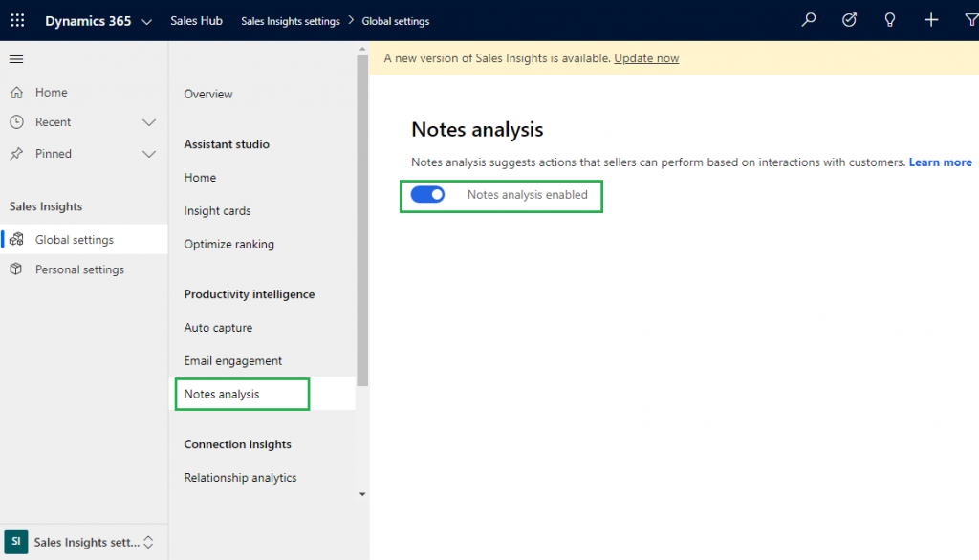Viewport: 979px width, 560px height.
Task: Click the quick create plus icon
Action: coord(930,19)
